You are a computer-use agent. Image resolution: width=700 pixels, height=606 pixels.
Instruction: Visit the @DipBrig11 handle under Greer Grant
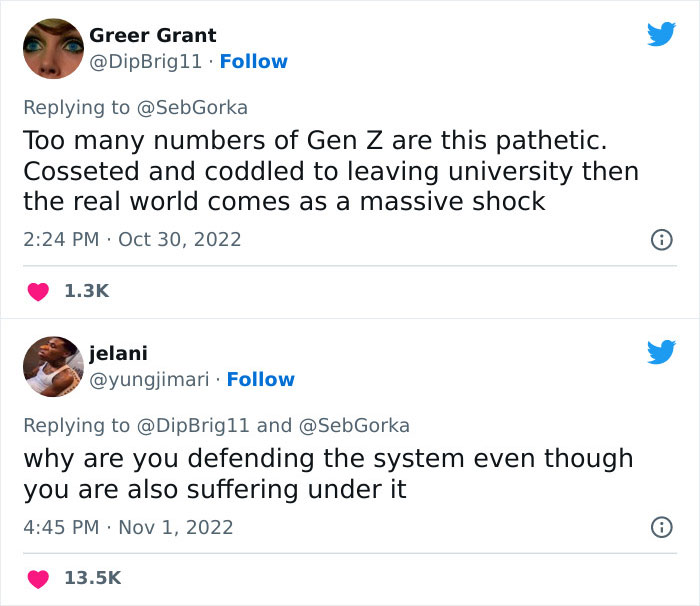coord(149,61)
